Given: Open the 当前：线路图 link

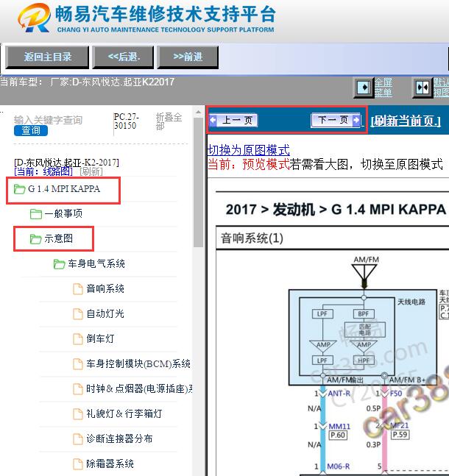Looking at the screenshot, I should click(x=43, y=172).
